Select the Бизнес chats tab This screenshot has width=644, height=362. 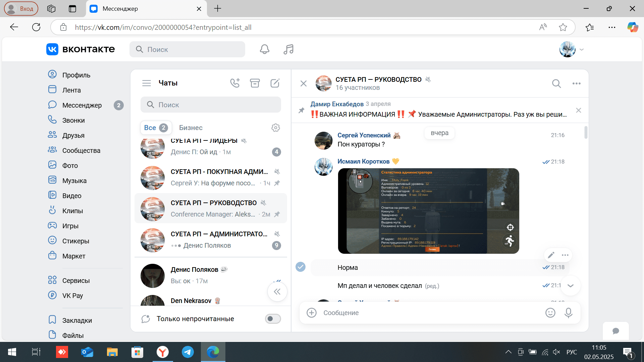point(191,128)
